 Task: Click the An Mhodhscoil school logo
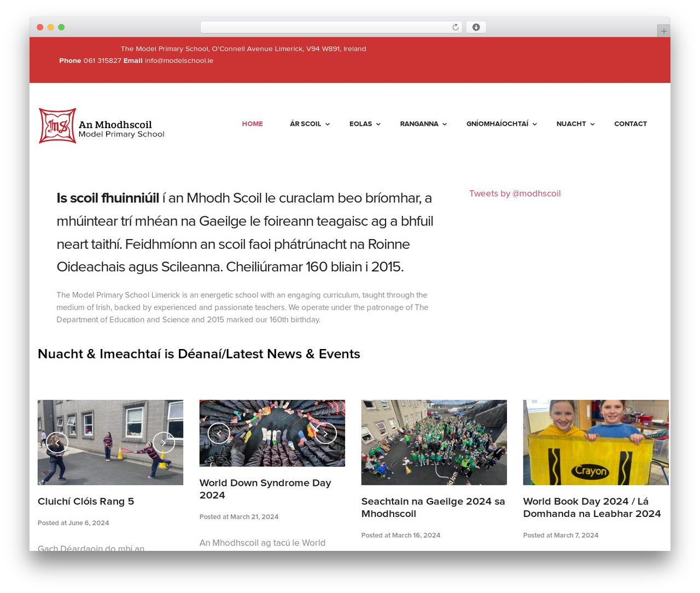click(x=102, y=126)
